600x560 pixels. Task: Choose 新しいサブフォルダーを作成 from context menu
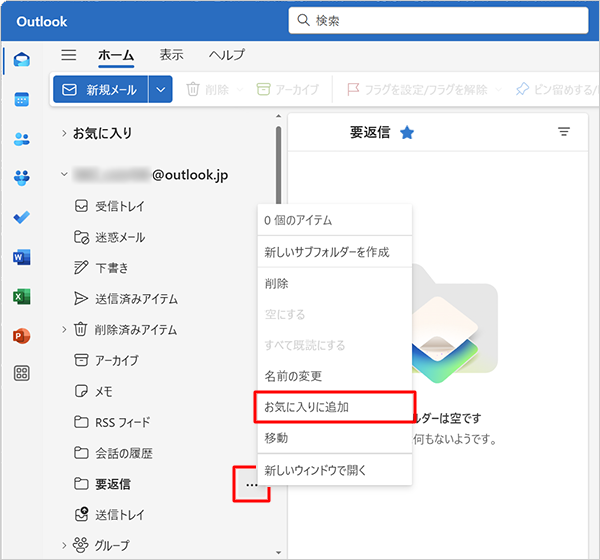click(335, 252)
